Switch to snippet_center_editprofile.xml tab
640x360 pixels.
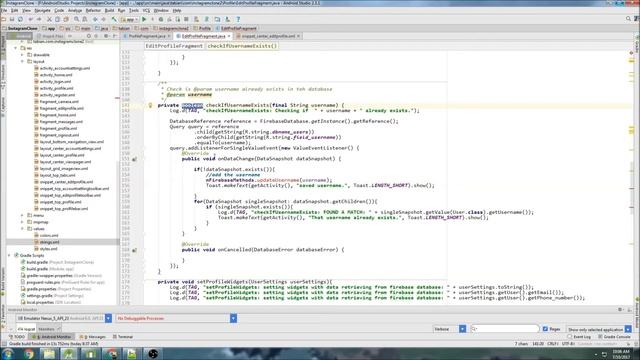click(x=268, y=36)
